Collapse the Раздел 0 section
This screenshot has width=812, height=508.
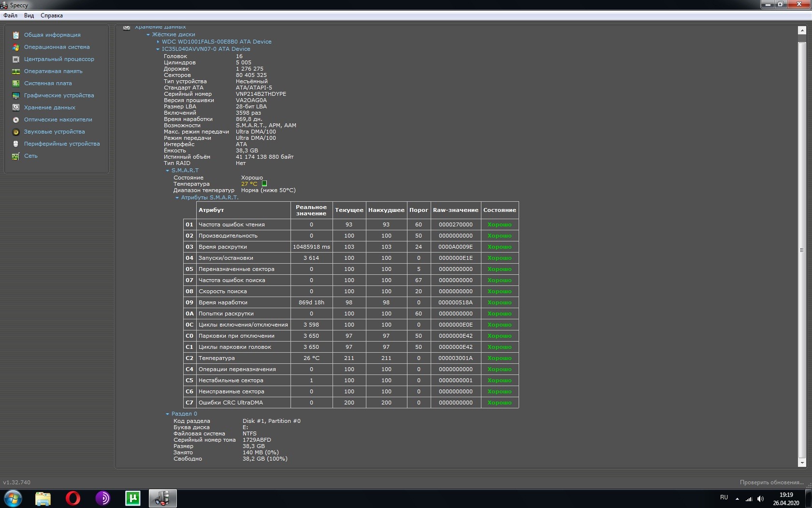click(168, 414)
